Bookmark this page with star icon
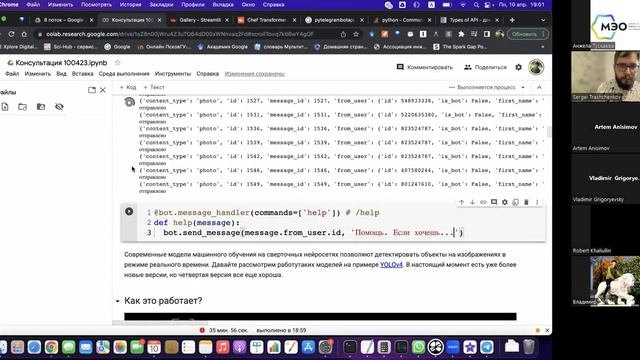 [x=356, y=34]
